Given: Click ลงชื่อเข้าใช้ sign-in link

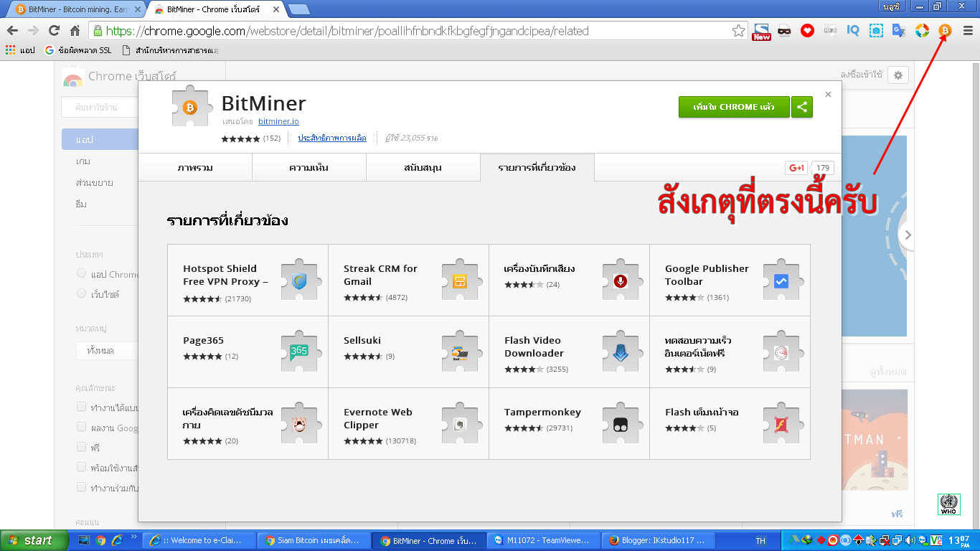Looking at the screenshot, I should 861,75.
